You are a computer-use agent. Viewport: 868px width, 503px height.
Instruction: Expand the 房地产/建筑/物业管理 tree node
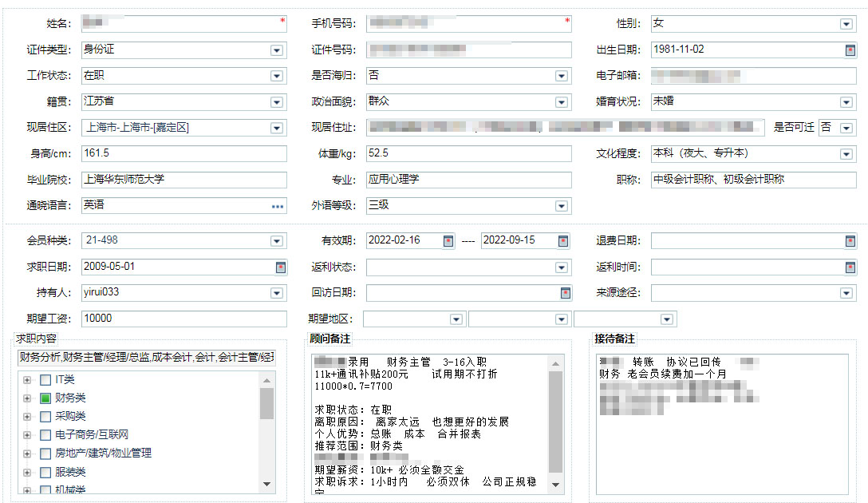click(x=26, y=453)
